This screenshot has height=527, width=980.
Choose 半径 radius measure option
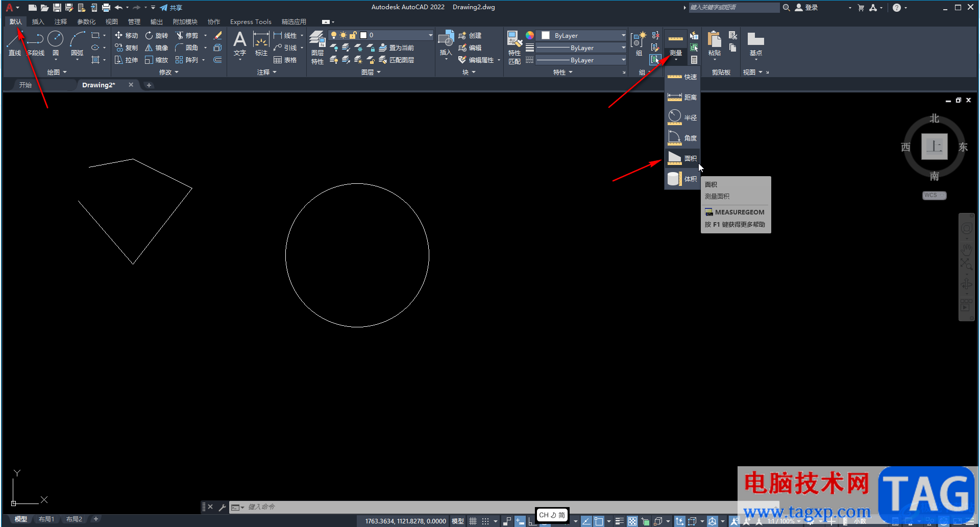682,117
